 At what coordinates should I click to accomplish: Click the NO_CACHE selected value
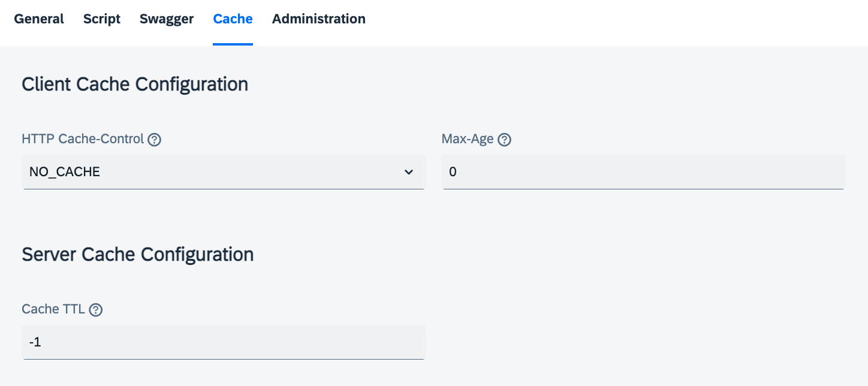[65, 173]
